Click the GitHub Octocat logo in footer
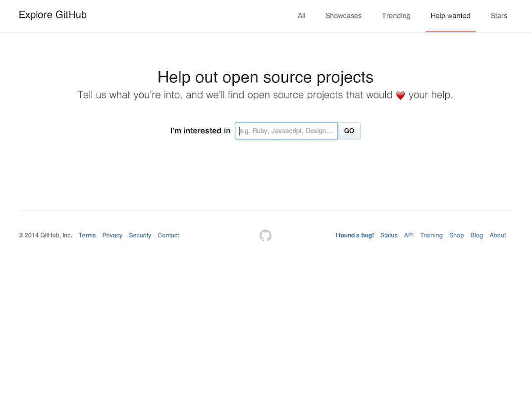 [x=266, y=235]
